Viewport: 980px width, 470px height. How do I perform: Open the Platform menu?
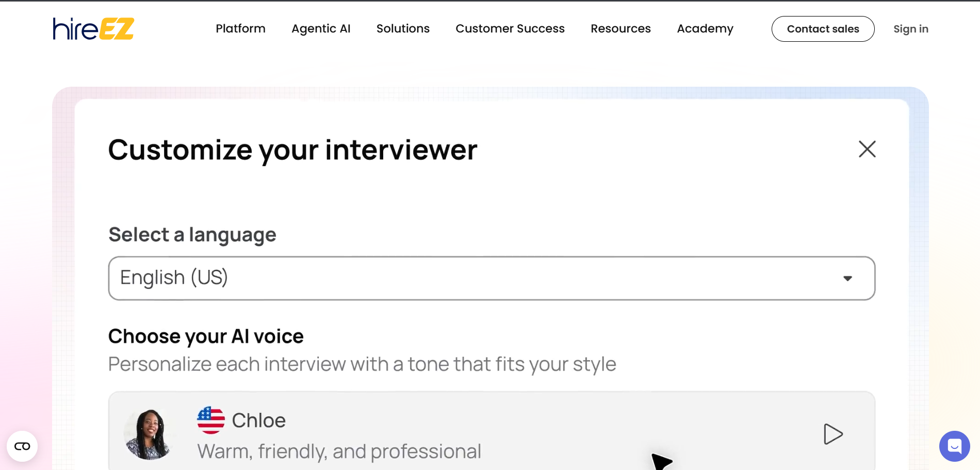click(x=240, y=29)
